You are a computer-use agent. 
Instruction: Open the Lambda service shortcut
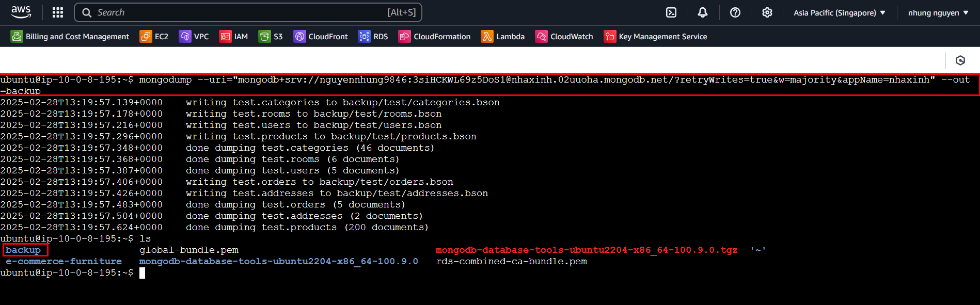tap(503, 37)
